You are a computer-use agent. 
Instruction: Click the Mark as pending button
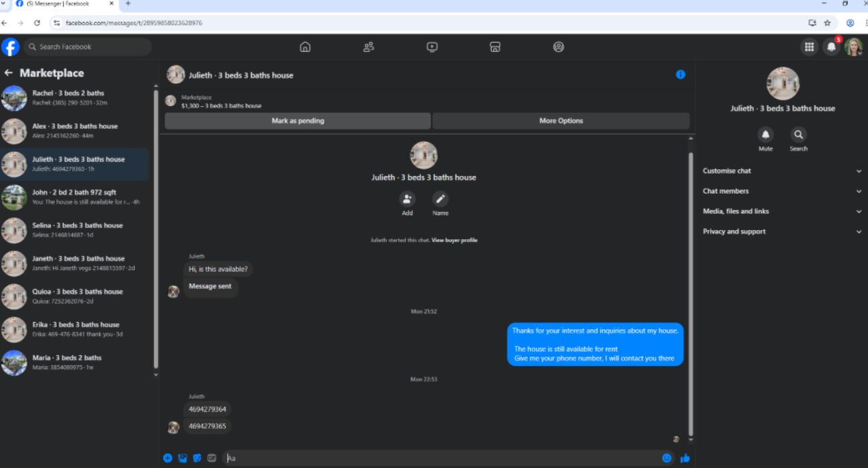pyautogui.click(x=298, y=121)
